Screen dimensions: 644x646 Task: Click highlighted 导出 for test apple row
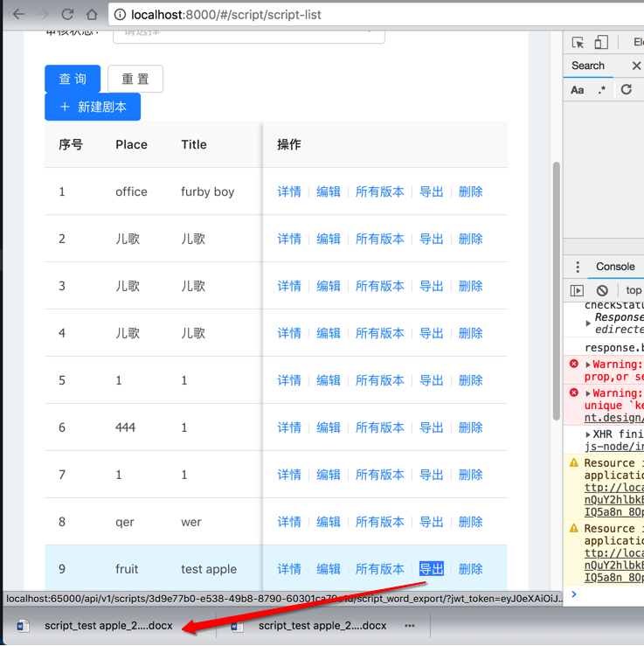(x=431, y=569)
